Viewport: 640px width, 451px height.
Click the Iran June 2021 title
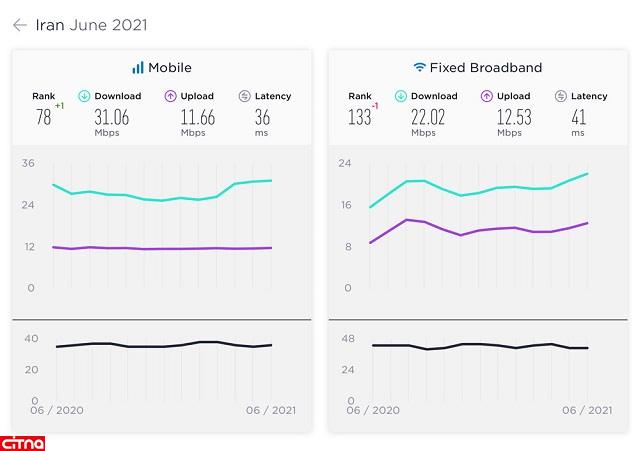click(91, 25)
